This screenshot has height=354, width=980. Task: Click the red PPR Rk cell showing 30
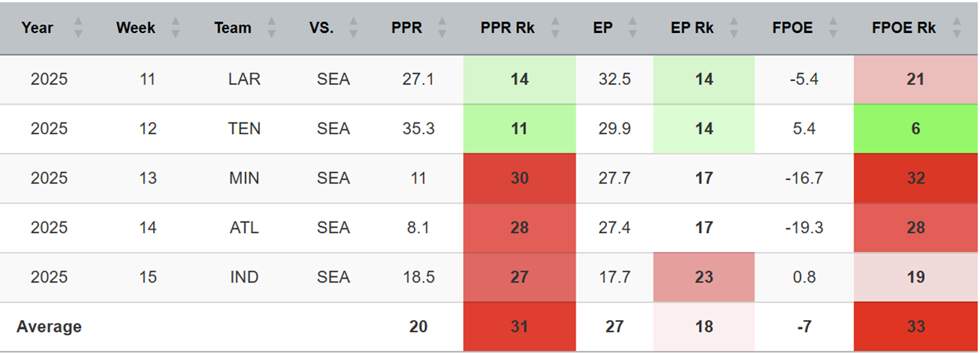coord(519,178)
